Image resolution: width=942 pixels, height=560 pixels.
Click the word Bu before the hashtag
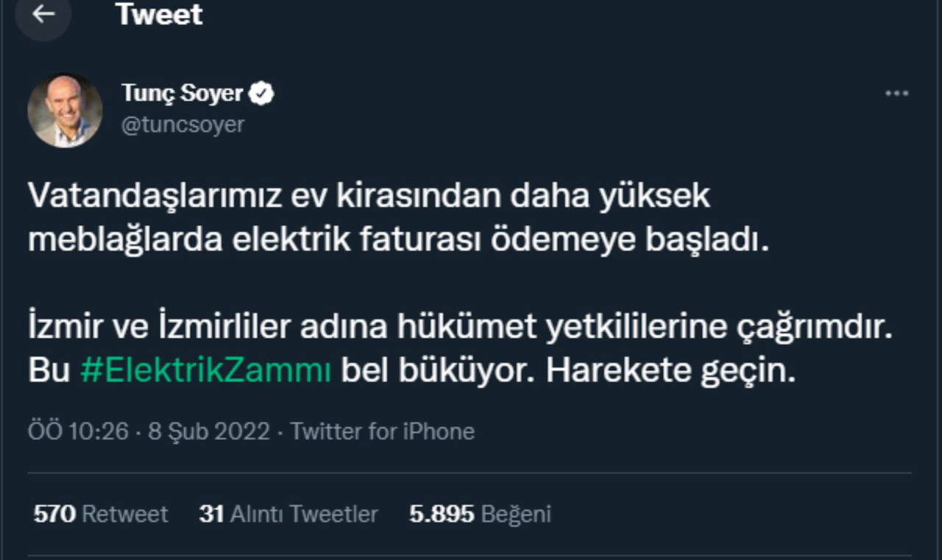click(48, 371)
